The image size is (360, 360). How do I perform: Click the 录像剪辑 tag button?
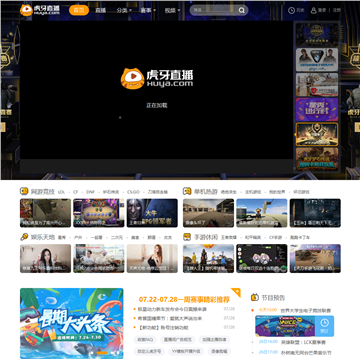tap(219, 351)
